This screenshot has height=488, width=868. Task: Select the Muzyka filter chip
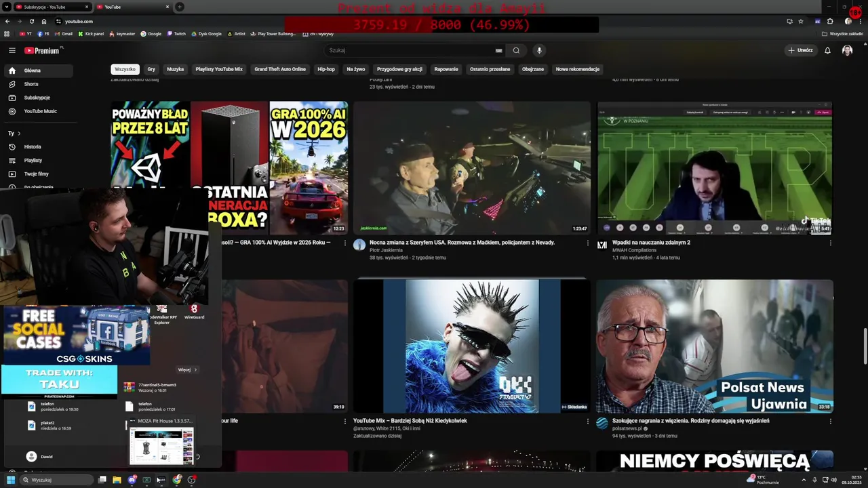point(175,69)
